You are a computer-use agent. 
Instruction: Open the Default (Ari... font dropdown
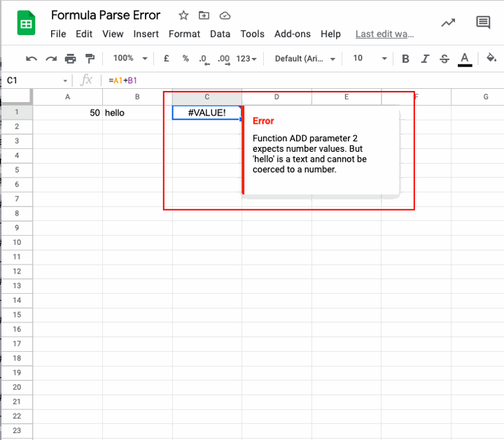click(304, 59)
